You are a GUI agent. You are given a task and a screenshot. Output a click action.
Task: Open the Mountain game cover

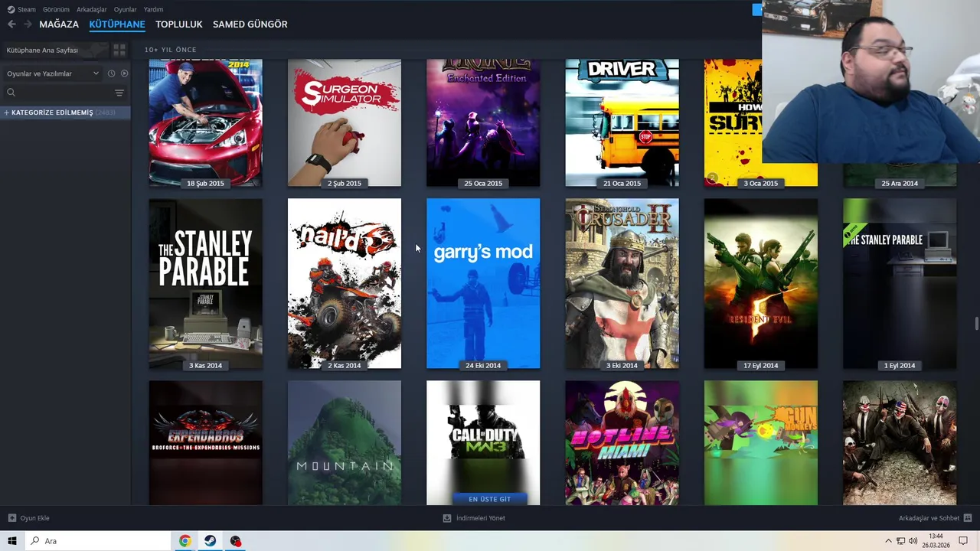click(345, 443)
